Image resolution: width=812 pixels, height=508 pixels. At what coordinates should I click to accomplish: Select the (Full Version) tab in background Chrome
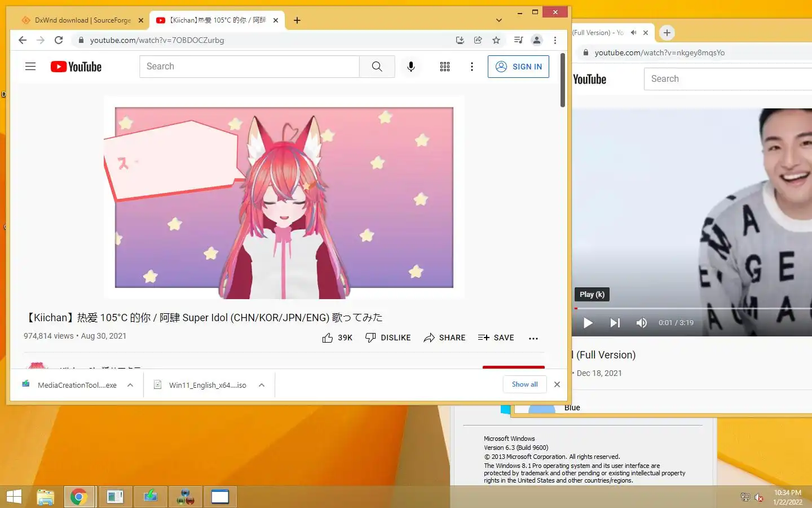(x=599, y=33)
